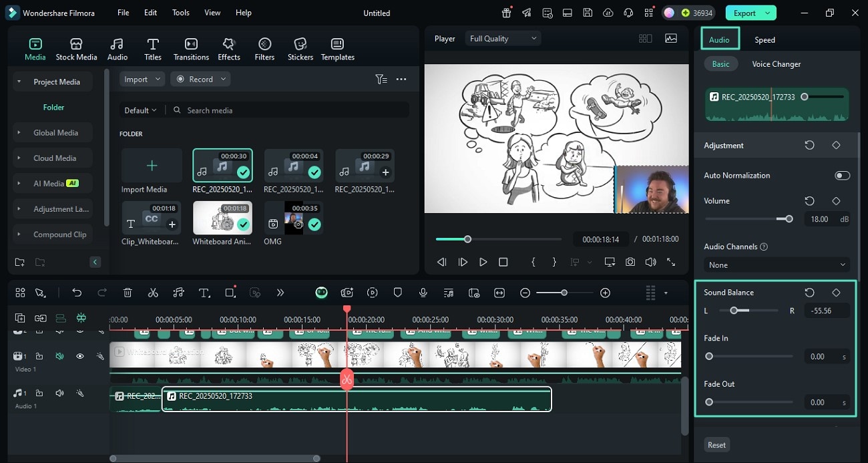The image size is (868, 463).
Task: Open the Edit menu
Action: point(151,13)
